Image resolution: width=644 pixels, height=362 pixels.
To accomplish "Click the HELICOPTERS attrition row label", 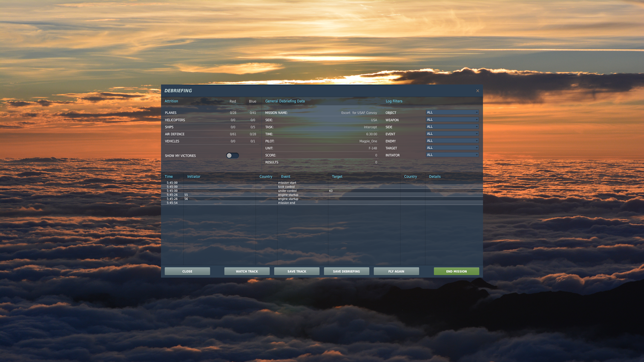I will point(175,120).
